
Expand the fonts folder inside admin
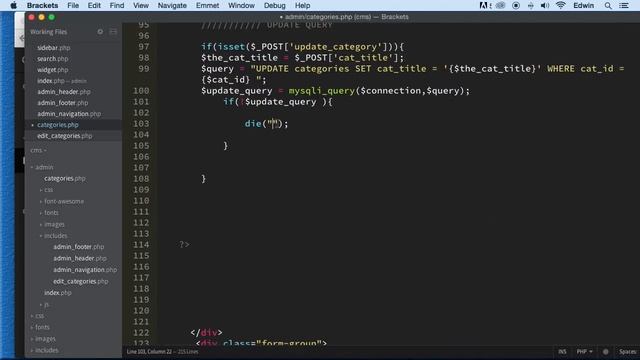[41, 213]
